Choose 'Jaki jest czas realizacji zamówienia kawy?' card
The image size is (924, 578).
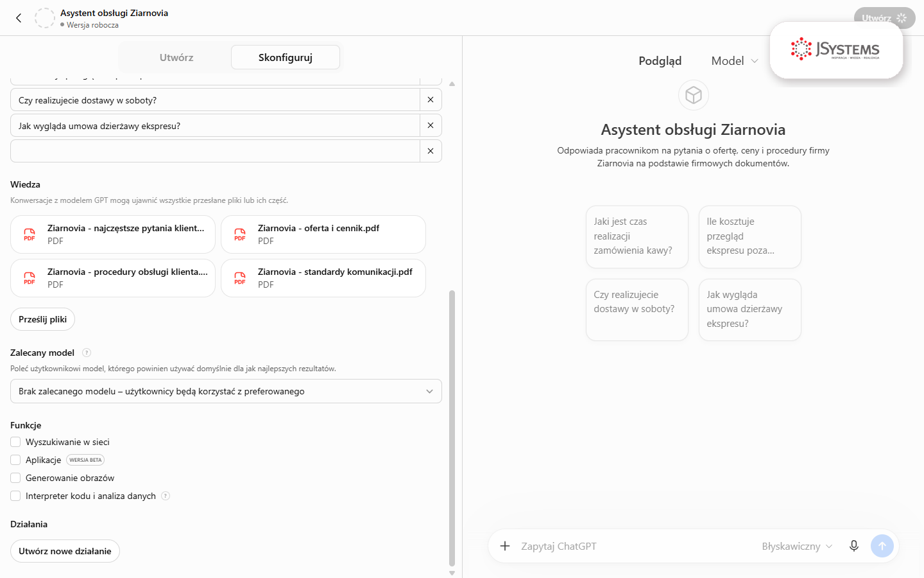click(637, 236)
